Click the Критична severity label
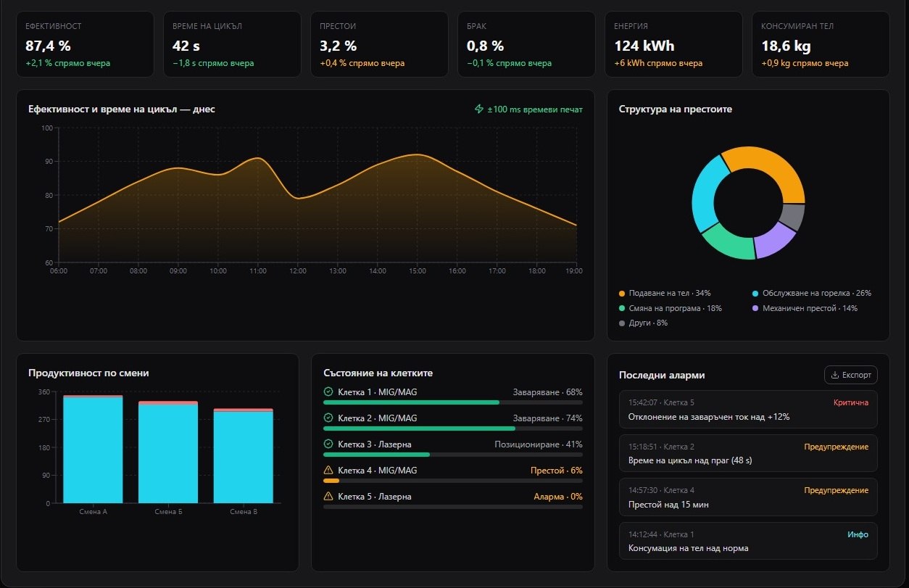909x588 pixels. pyautogui.click(x=851, y=402)
